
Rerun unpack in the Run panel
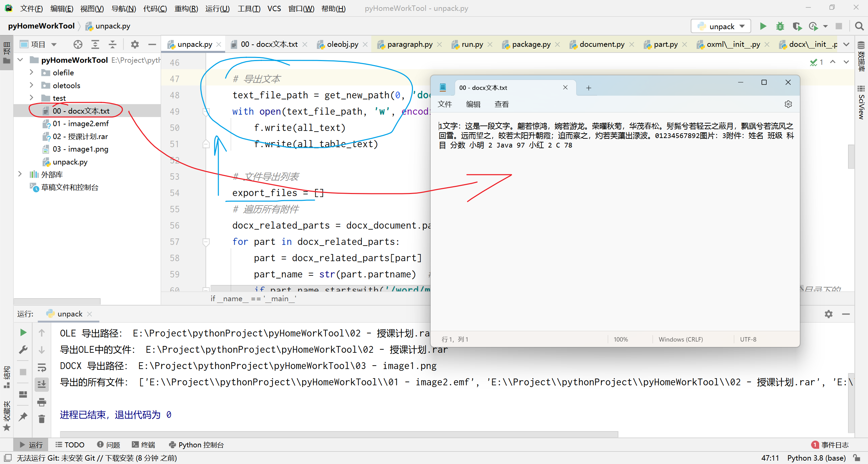tap(23, 332)
